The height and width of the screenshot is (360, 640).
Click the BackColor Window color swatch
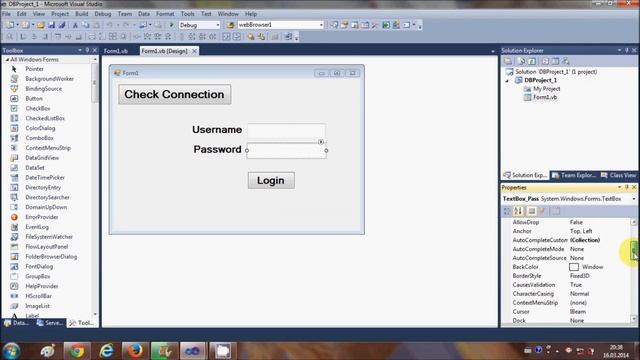[574, 267]
